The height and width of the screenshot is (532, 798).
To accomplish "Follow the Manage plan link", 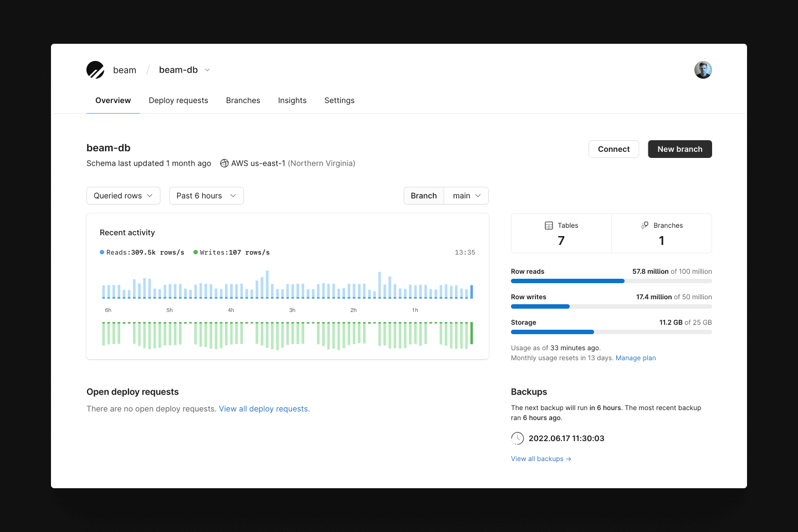I will click(636, 358).
